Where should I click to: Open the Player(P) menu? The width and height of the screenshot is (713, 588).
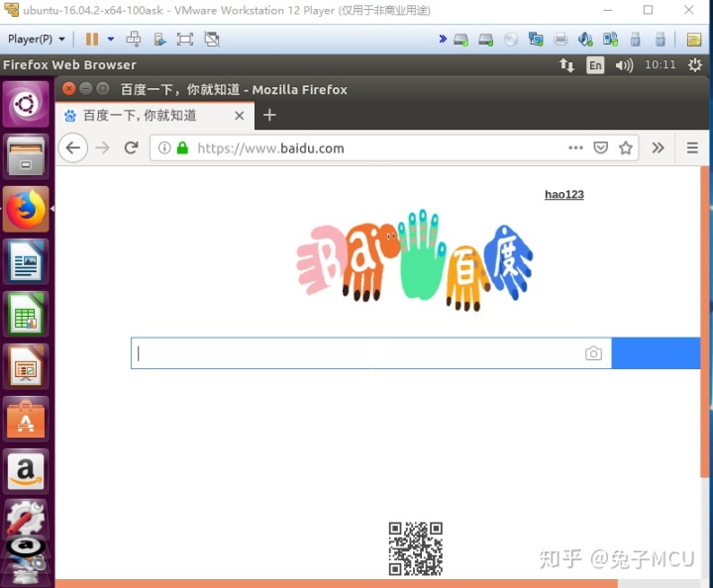[37, 39]
